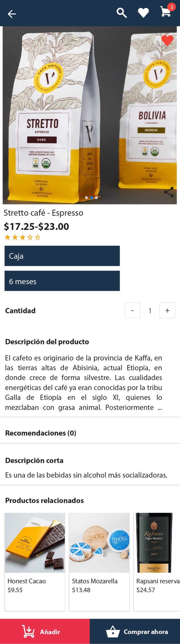Open the wishlist heart in the header
The image size is (180, 644).
click(x=143, y=13)
